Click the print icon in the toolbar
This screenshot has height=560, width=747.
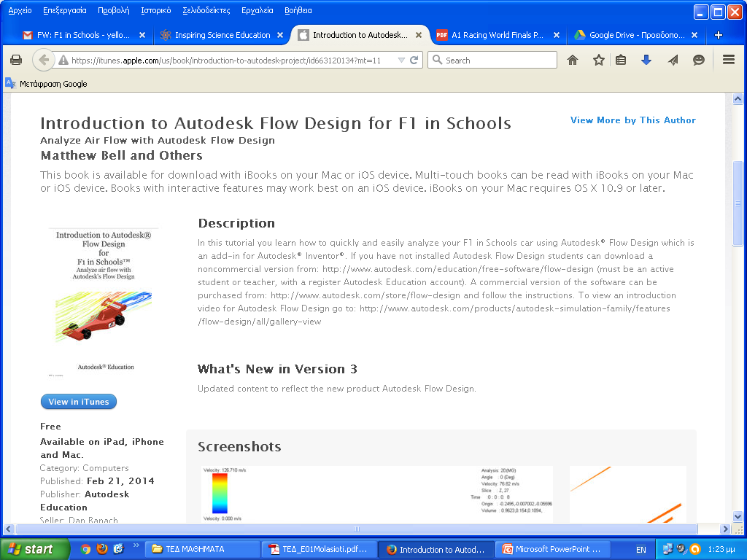16,60
